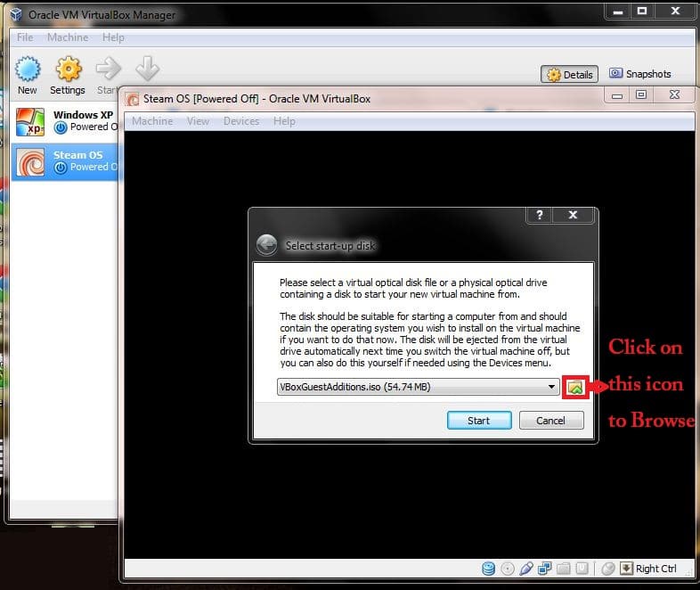The height and width of the screenshot is (590, 700).
Task: Click the optical disc status bar icon
Action: [507, 569]
